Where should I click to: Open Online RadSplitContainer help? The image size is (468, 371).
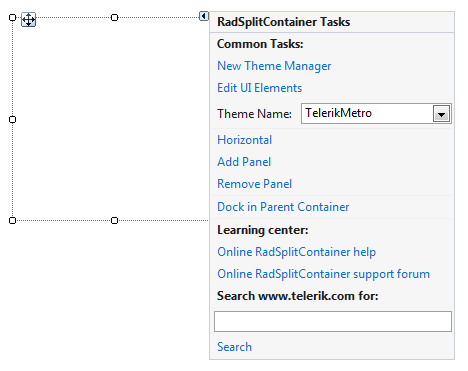[x=296, y=252]
